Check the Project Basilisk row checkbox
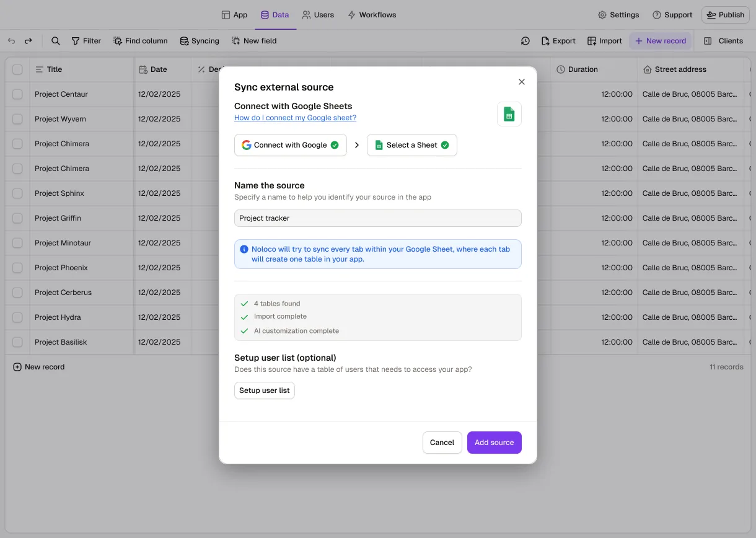This screenshot has height=538, width=756. coord(17,342)
